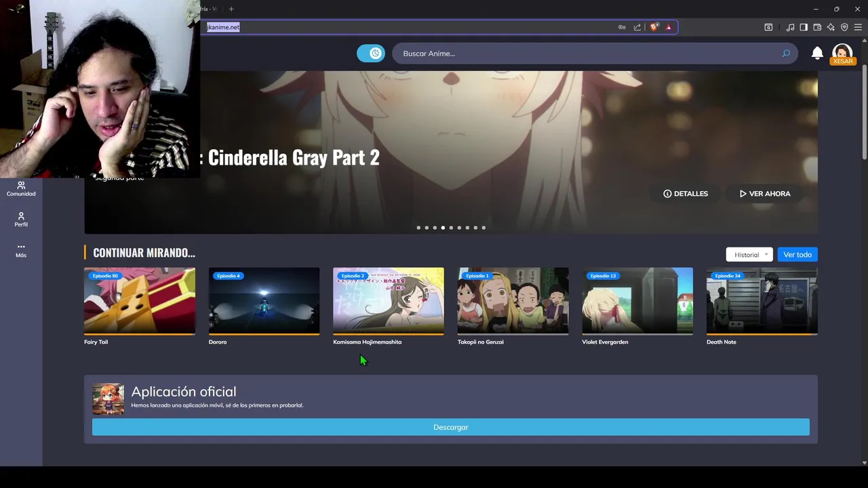Click the share page icon
Viewport: 868px width, 488px height.
coord(637,27)
